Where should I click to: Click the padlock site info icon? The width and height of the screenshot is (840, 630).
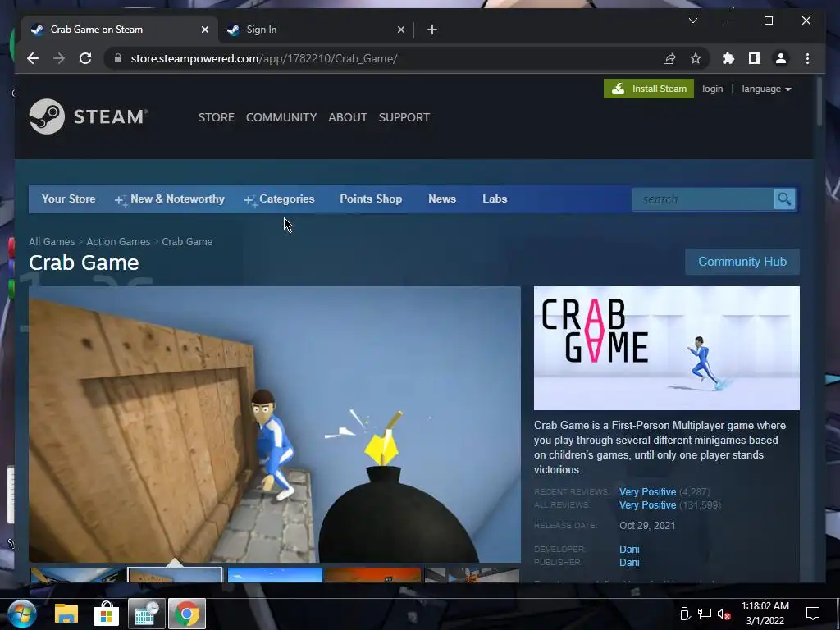pyautogui.click(x=118, y=58)
